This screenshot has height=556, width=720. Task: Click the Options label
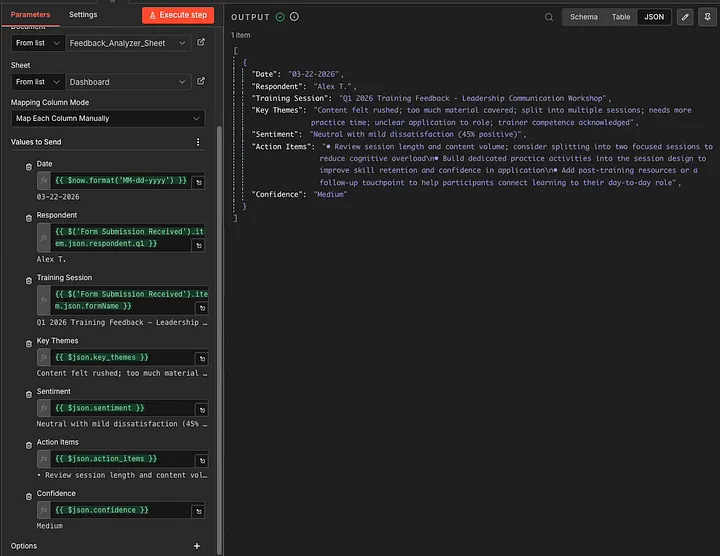(24, 546)
